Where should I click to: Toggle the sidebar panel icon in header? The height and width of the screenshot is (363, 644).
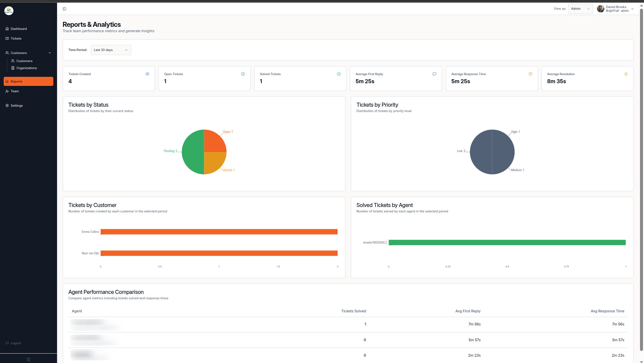point(64,9)
